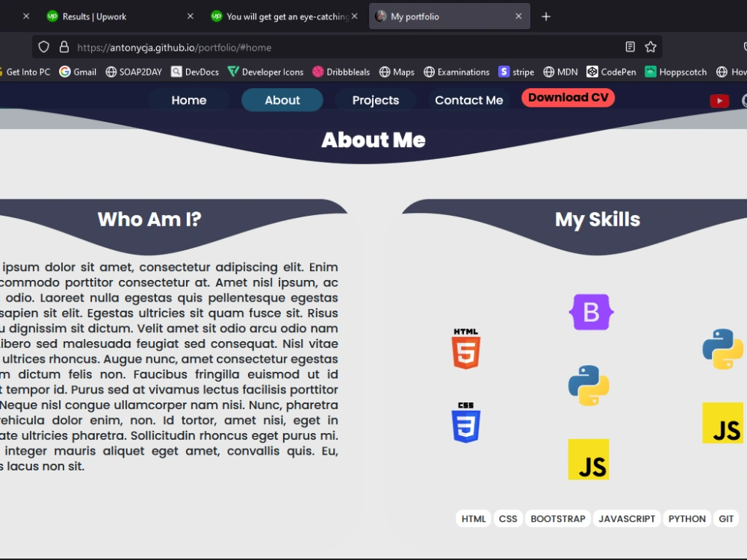Click the CSS3 logo icon
Viewport: 747px width, 560px height.
pyautogui.click(x=465, y=423)
